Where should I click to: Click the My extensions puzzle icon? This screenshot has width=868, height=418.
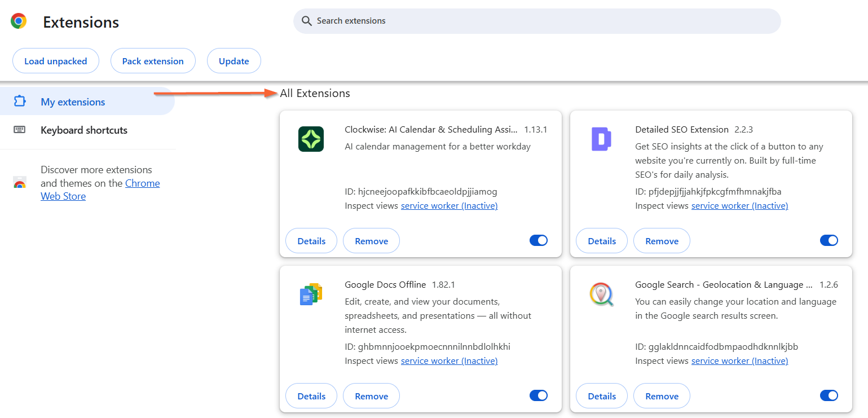pos(20,102)
